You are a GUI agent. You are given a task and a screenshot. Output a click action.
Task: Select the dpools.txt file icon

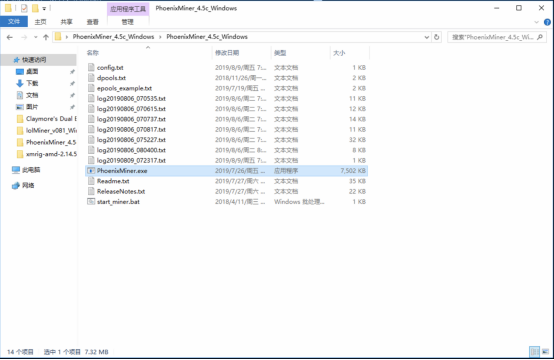coord(91,77)
